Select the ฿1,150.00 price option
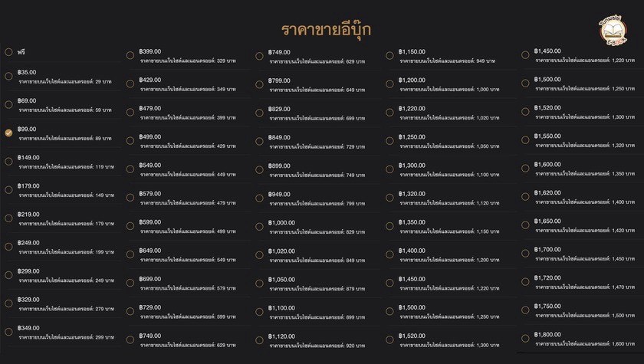The width and height of the screenshot is (644, 364). pyautogui.click(x=389, y=55)
